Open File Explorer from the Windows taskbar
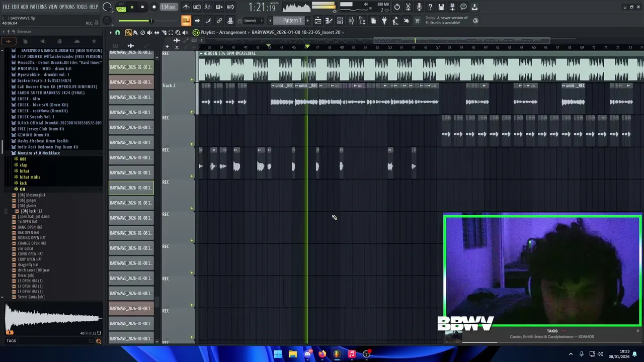Viewport: 644px width, 362px height. tap(292, 354)
